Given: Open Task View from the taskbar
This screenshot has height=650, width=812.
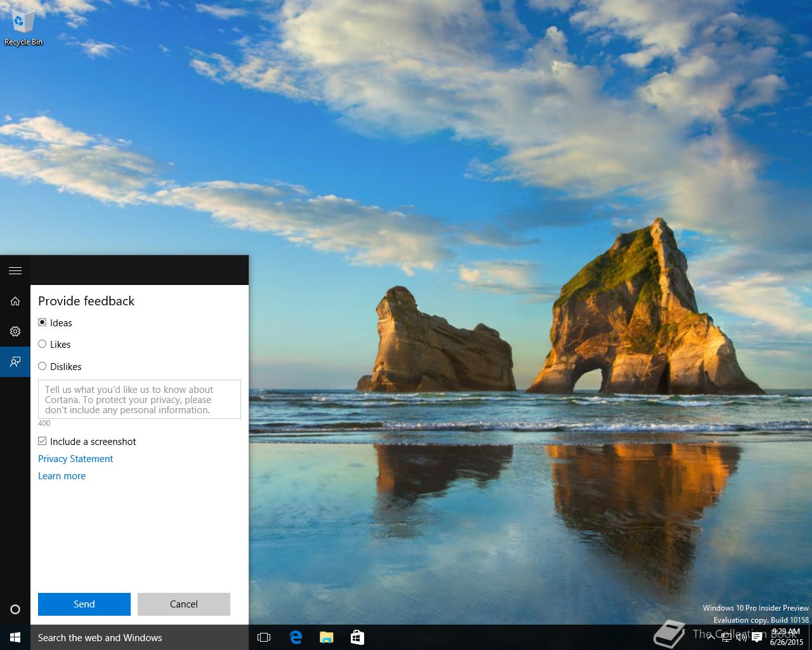Looking at the screenshot, I should click(x=264, y=637).
